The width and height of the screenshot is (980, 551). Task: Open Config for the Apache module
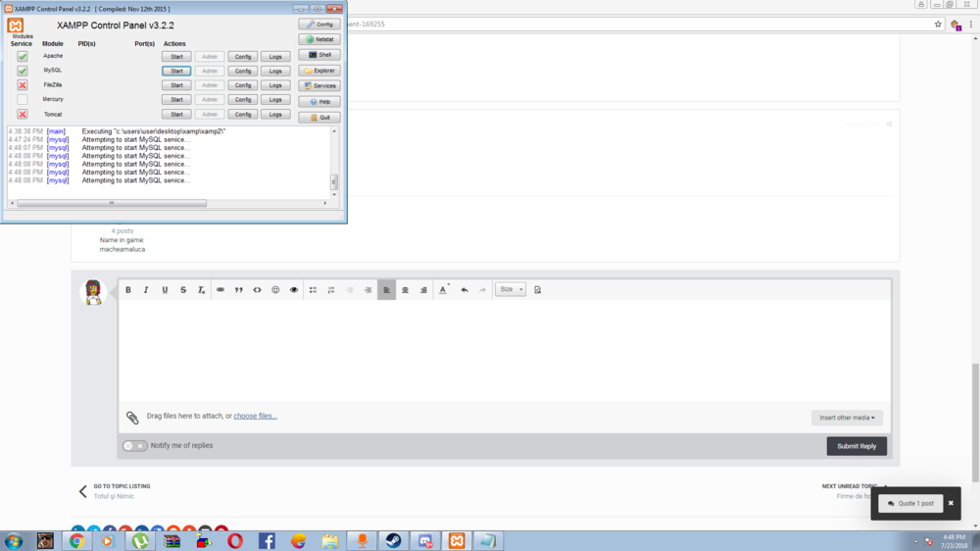click(x=242, y=56)
